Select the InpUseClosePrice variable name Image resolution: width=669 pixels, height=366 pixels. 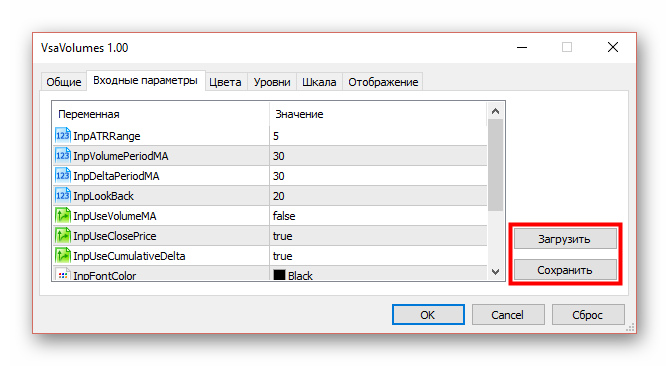tap(115, 236)
